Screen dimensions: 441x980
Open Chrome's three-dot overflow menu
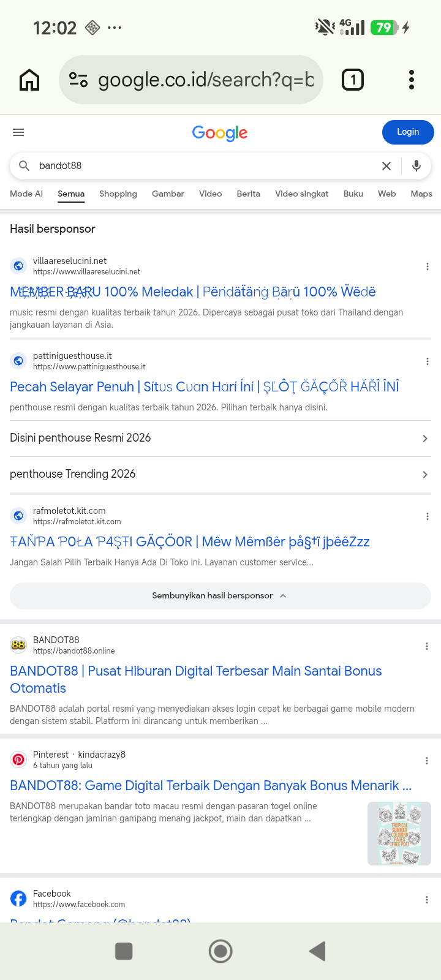(x=412, y=80)
